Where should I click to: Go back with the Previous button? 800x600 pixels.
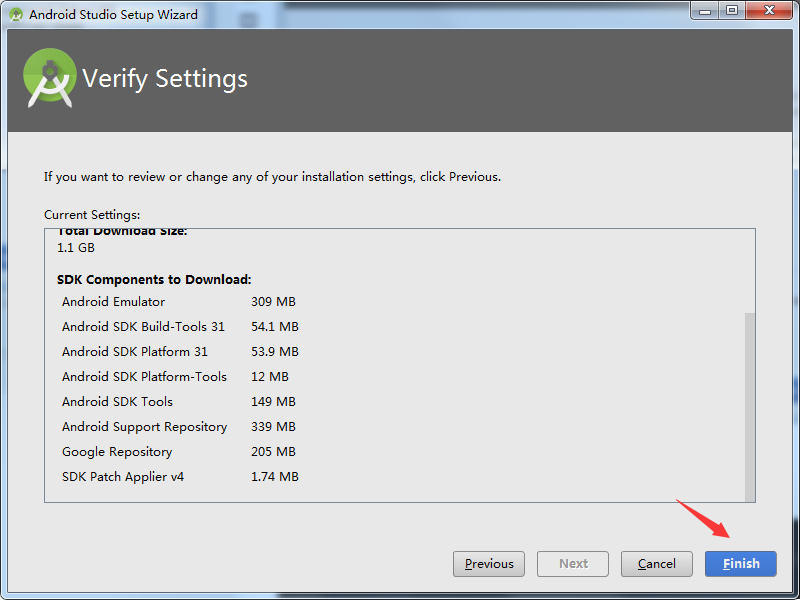[489, 564]
